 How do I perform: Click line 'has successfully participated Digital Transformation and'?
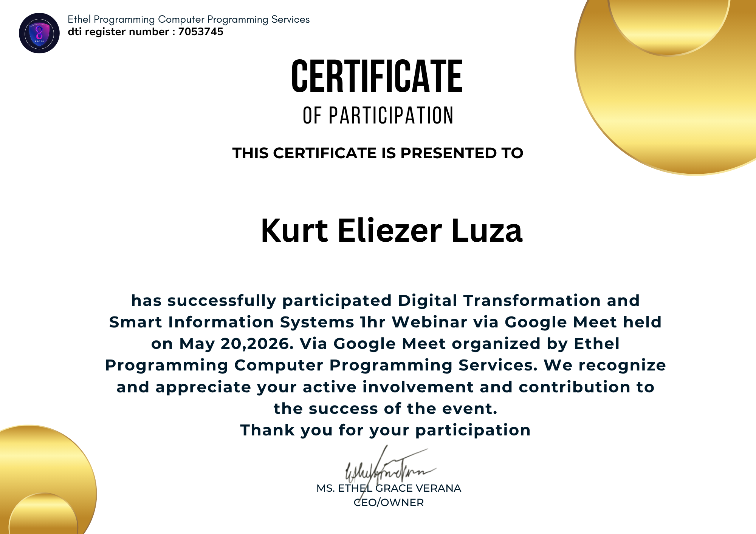386,301
